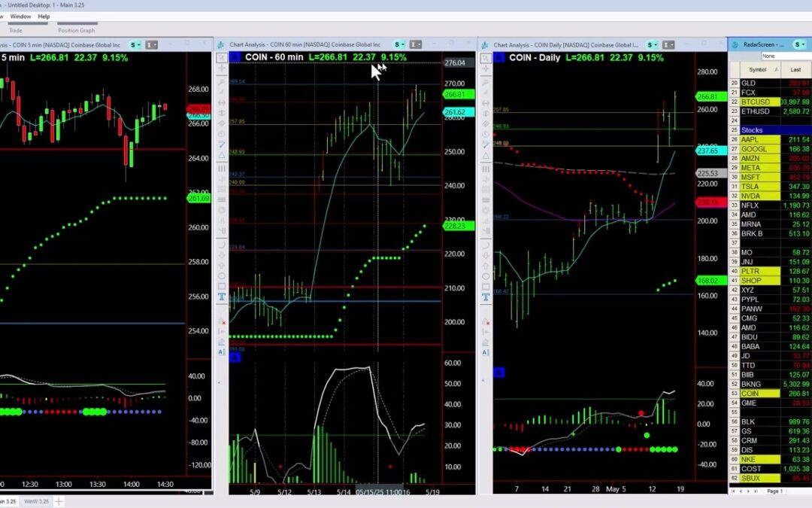Viewport: 812px width, 508px height.
Task: Click the None field in RadarScreen
Action: 786,56
